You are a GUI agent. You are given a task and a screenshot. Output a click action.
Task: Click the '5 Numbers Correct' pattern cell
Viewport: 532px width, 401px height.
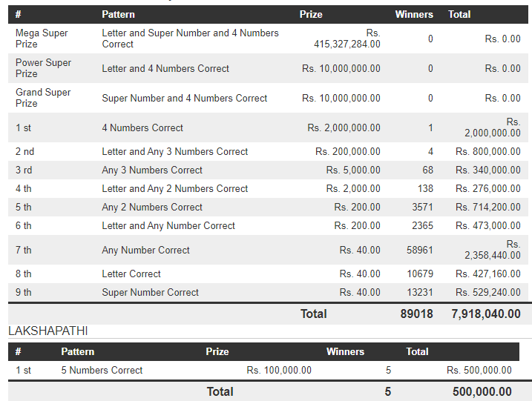click(x=102, y=370)
